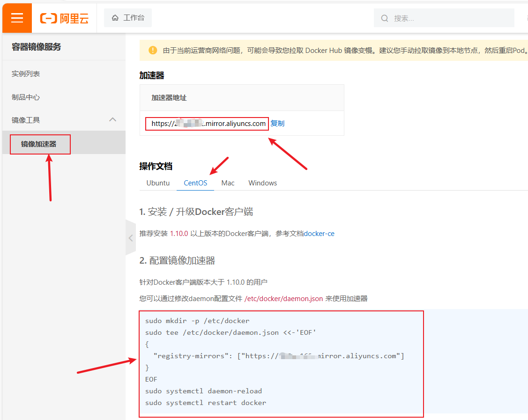528x420 pixels.
Task: Copy the accelerator address via 复制
Action: (x=277, y=124)
